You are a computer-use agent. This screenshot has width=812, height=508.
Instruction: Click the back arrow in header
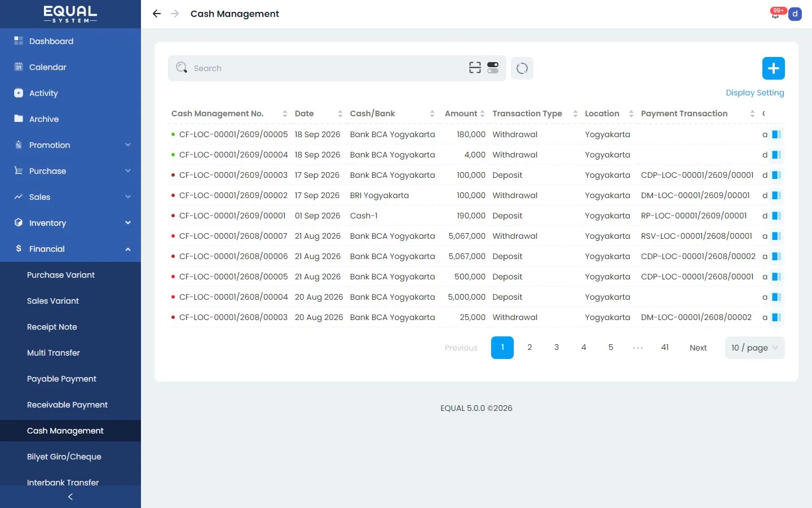[x=157, y=14]
